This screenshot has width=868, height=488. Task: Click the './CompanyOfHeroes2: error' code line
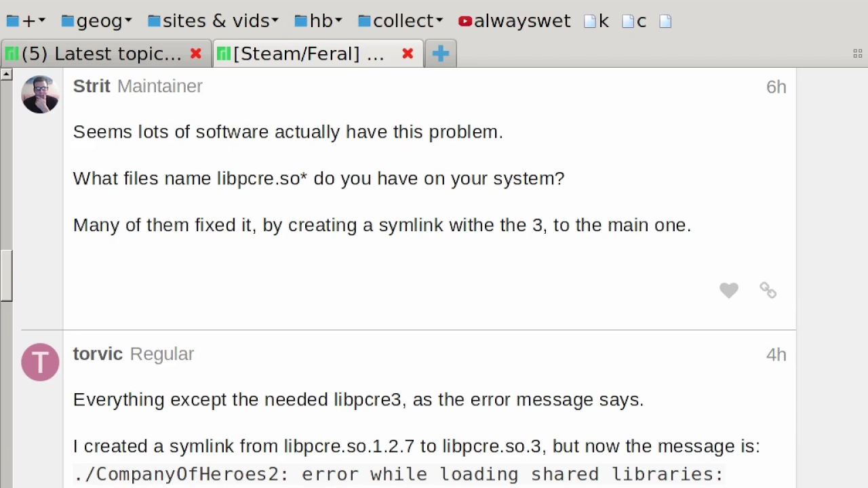point(399,474)
